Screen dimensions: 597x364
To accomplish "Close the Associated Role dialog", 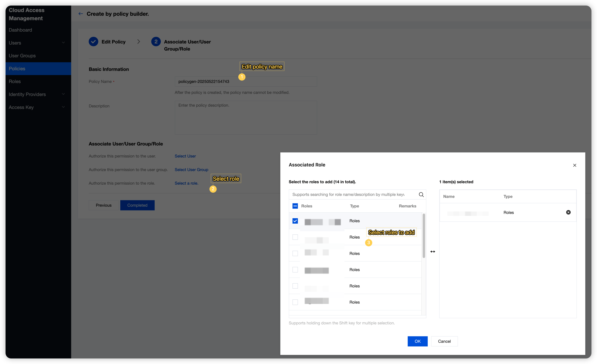I will coord(574,165).
